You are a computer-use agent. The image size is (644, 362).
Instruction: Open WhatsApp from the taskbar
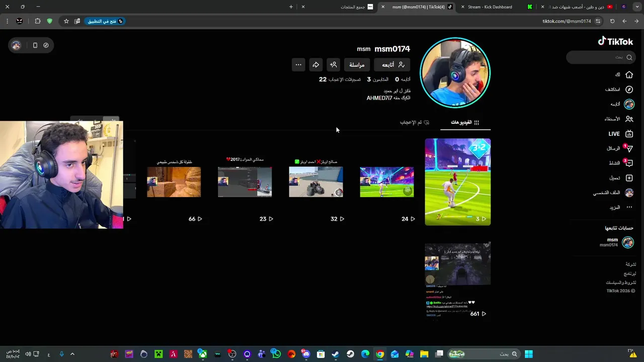coord(276,354)
